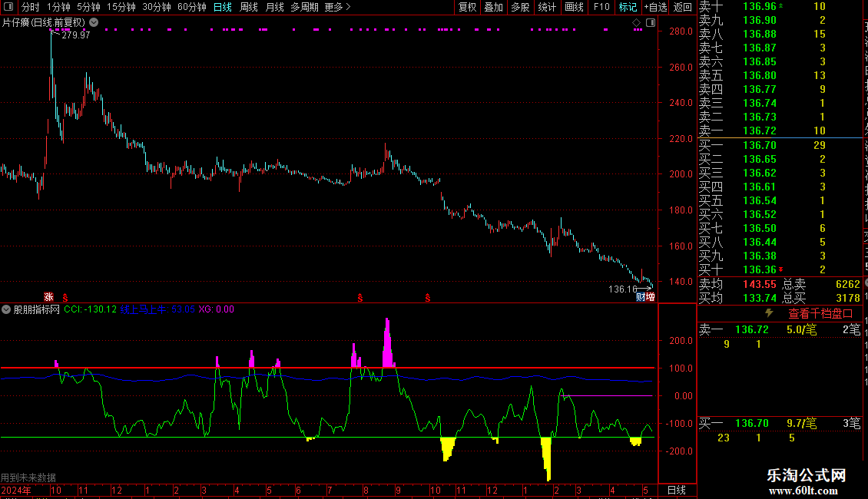The height and width of the screenshot is (499, 868).
Task: Click the 复权 adjustment button
Action: pyautogui.click(x=467, y=7)
